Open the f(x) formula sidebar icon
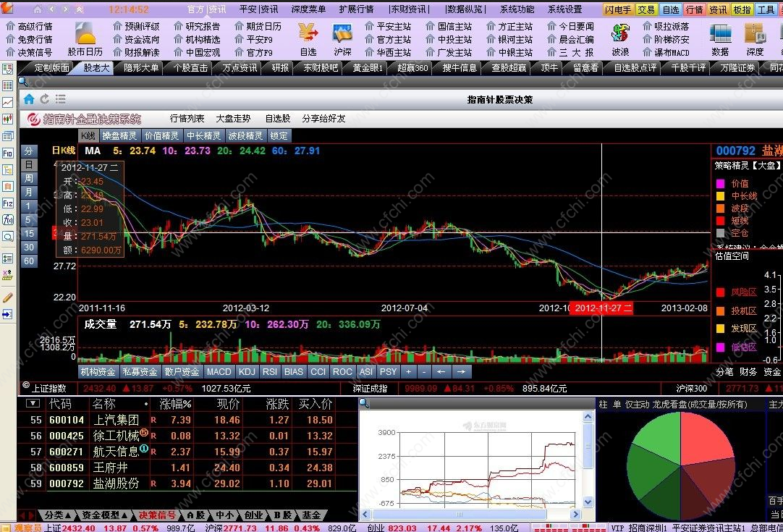 [x=7, y=220]
